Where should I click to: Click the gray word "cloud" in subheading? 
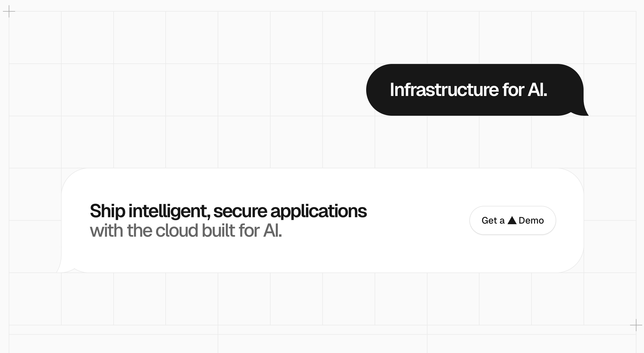pos(177,231)
